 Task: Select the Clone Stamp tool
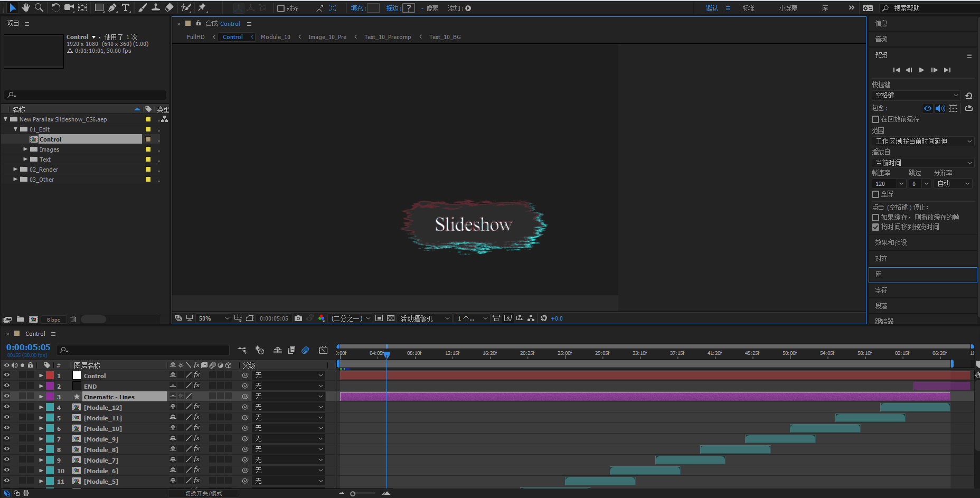point(156,7)
